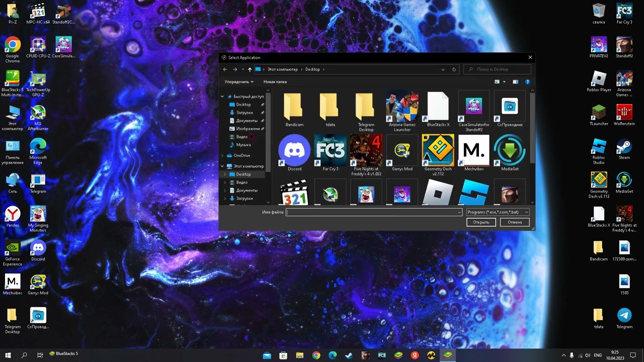Open the Recycle bin свалка icon
This screenshot has height=362, width=644.
[599, 14]
